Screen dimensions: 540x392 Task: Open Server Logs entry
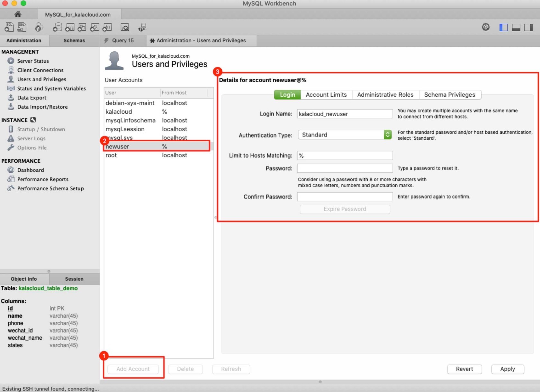(x=31, y=138)
